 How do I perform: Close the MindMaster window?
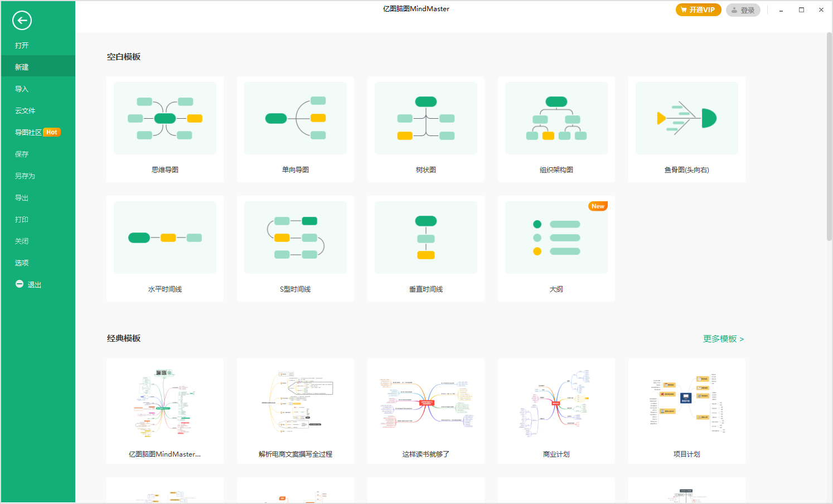pos(821,10)
